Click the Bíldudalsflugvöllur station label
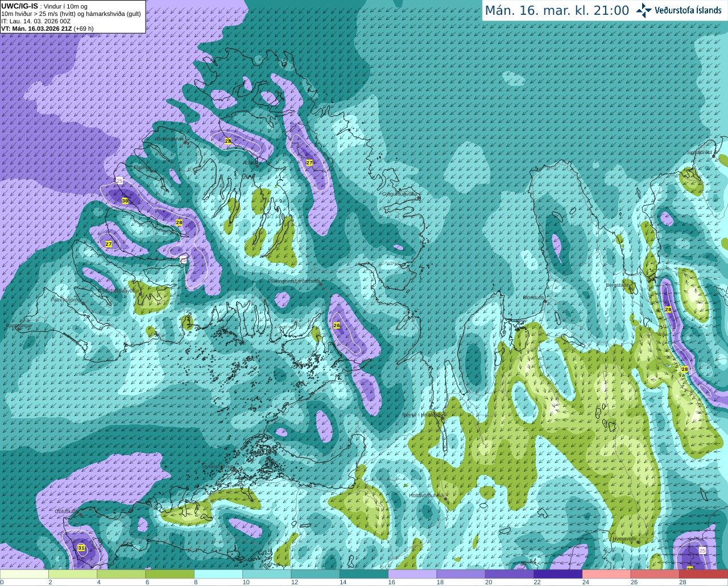Screen dimensions: 728x586 click(119, 290)
